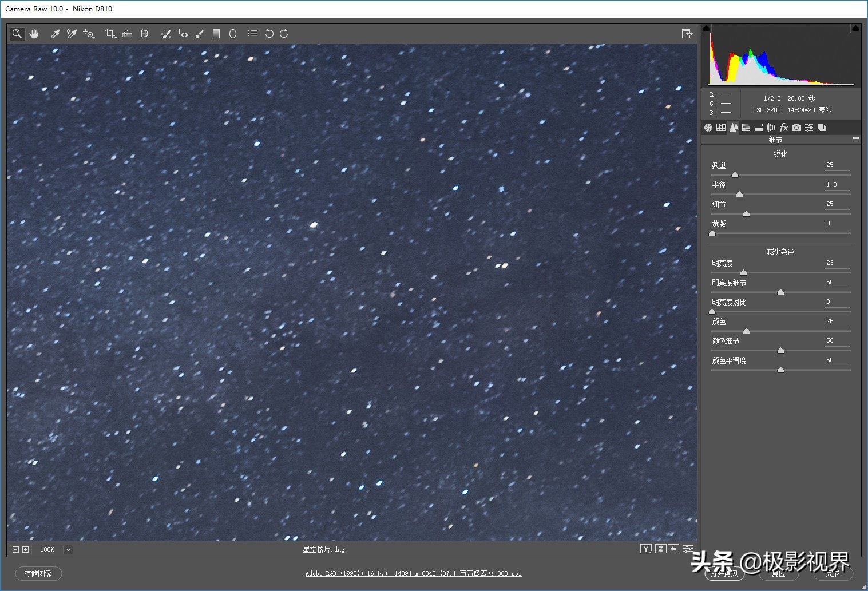Rotate image counterclockwise

pyautogui.click(x=269, y=34)
